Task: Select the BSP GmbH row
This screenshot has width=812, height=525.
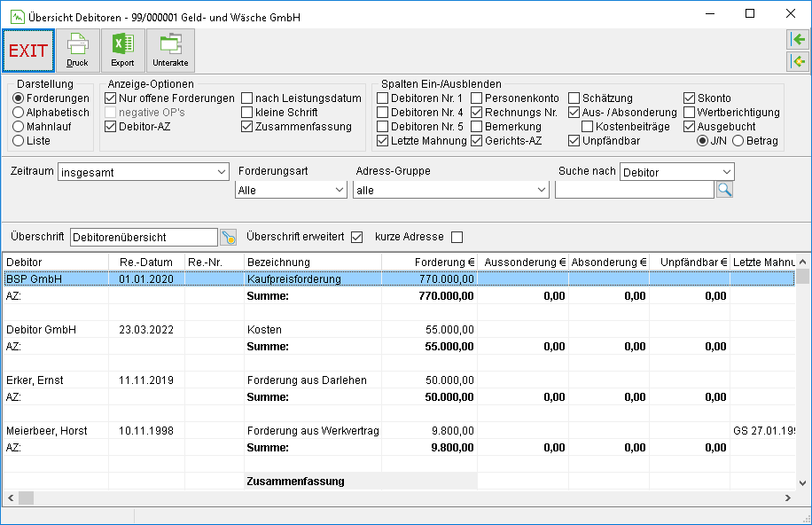Action: [399, 278]
